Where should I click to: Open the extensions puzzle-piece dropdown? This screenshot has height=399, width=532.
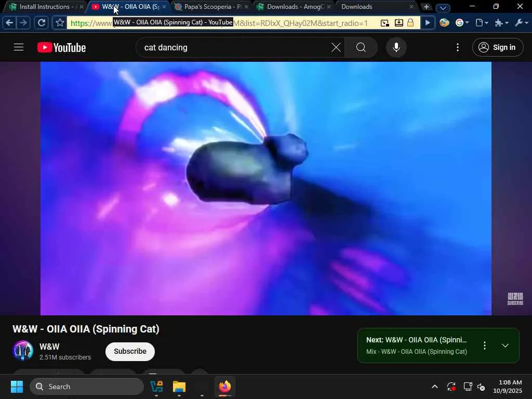tap(501, 23)
